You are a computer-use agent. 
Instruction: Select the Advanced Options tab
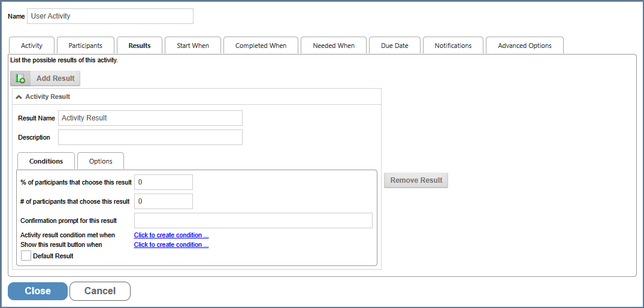[x=524, y=46]
